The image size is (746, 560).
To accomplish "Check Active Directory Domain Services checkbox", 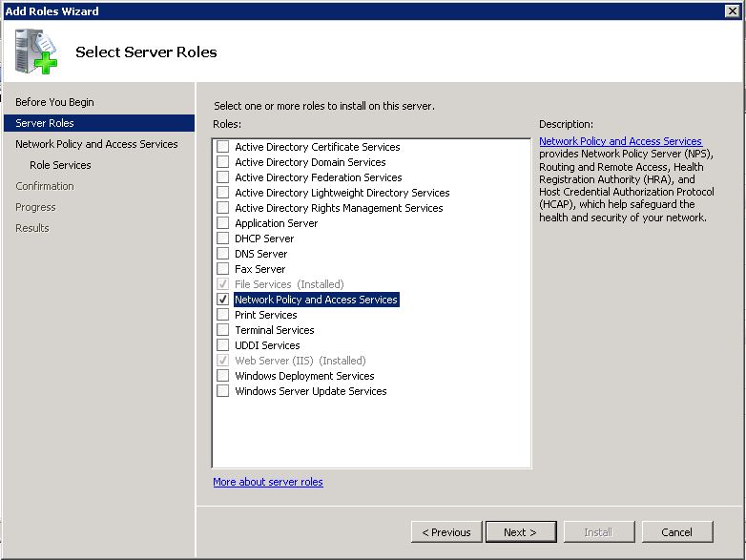I will pos(222,162).
